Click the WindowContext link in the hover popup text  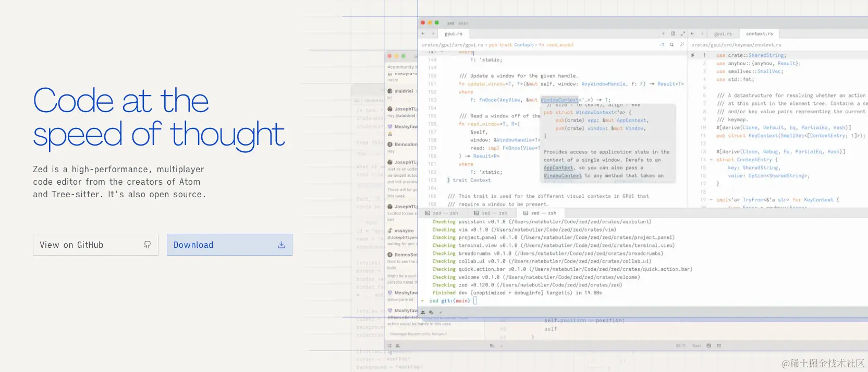(563, 176)
